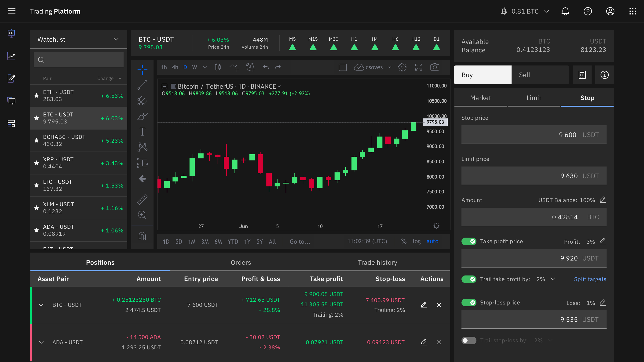Open the order calculator

[582, 75]
